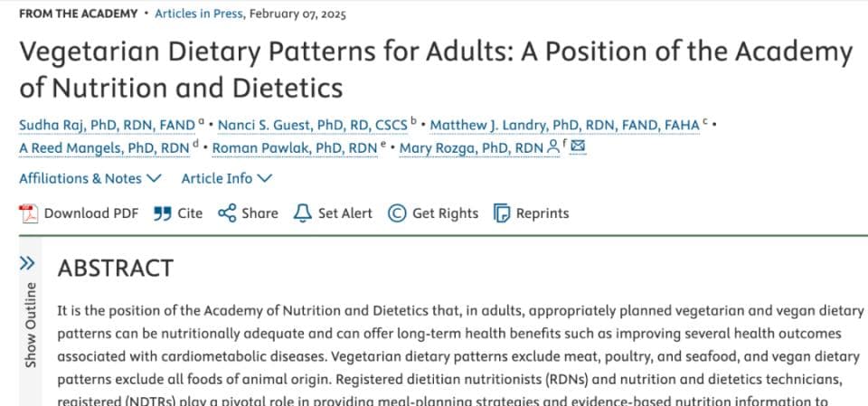
Task: Click the person icon beside Mary Rozga
Action: (x=552, y=147)
